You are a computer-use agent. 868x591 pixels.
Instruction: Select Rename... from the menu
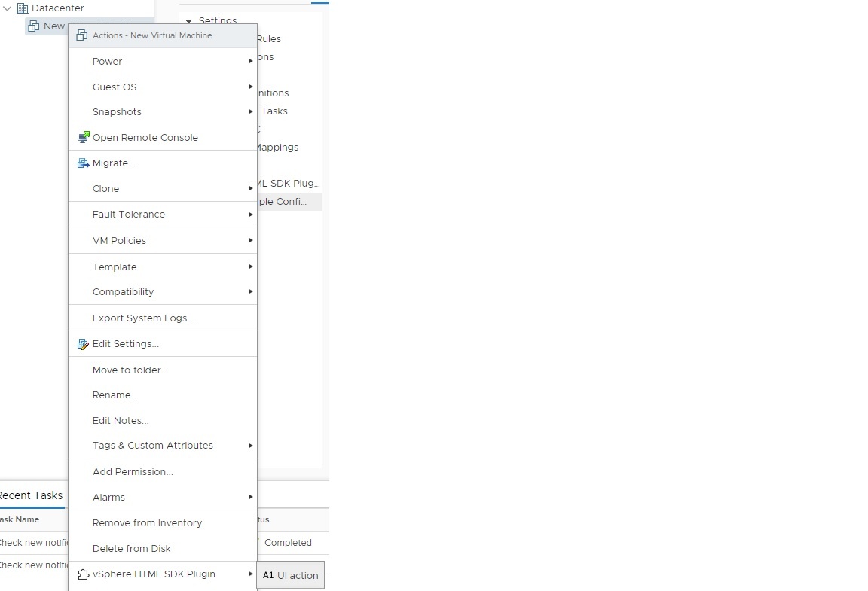click(x=163, y=395)
